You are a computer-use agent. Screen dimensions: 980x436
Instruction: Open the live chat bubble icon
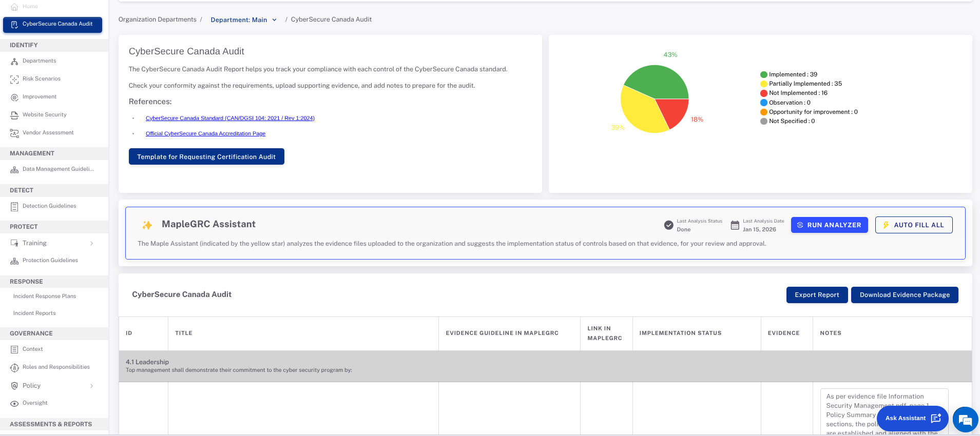point(965,420)
